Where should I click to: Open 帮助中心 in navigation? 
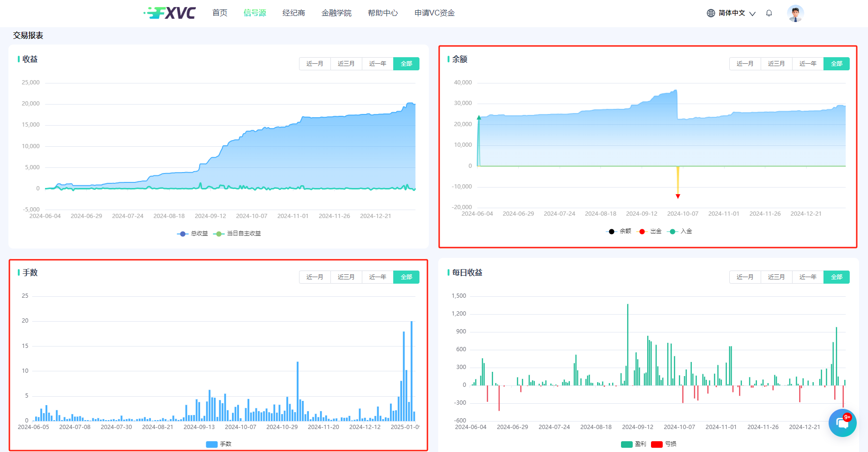pos(383,13)
